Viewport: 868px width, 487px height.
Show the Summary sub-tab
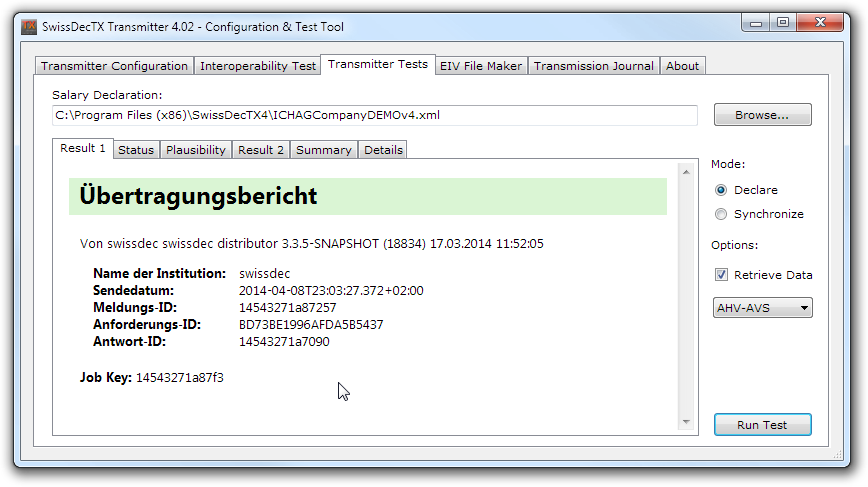pyautogui.click(x=323, y=150)
